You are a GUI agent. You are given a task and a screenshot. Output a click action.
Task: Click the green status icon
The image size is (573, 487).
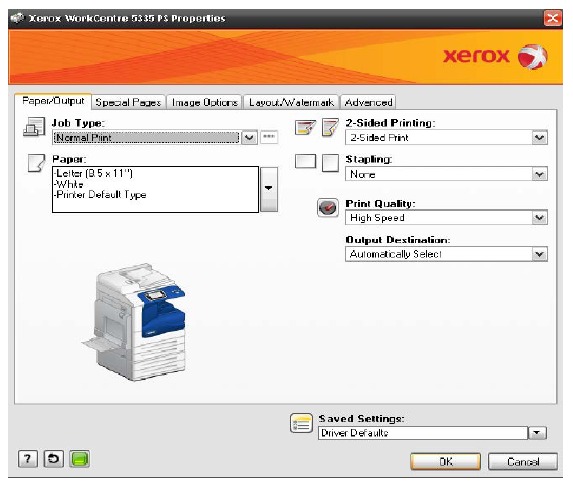click(x=80, y=459)
